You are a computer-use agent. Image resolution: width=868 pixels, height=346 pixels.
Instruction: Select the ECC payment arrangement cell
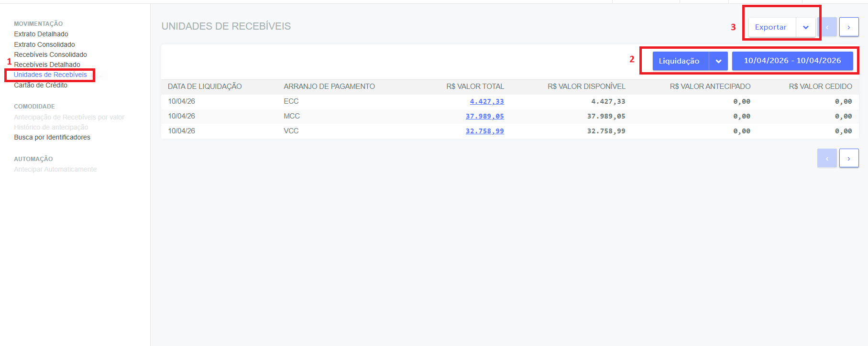291,101
